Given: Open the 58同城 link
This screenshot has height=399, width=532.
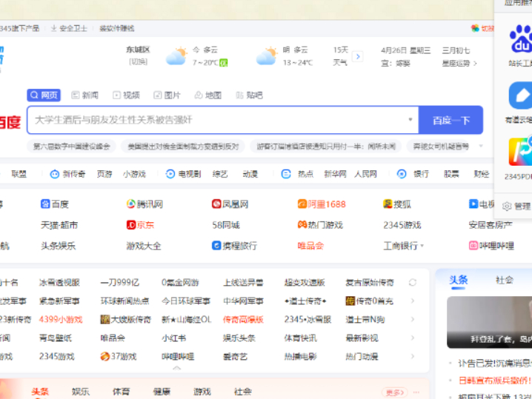Looking at the screenshot, I should coord(226,225).
